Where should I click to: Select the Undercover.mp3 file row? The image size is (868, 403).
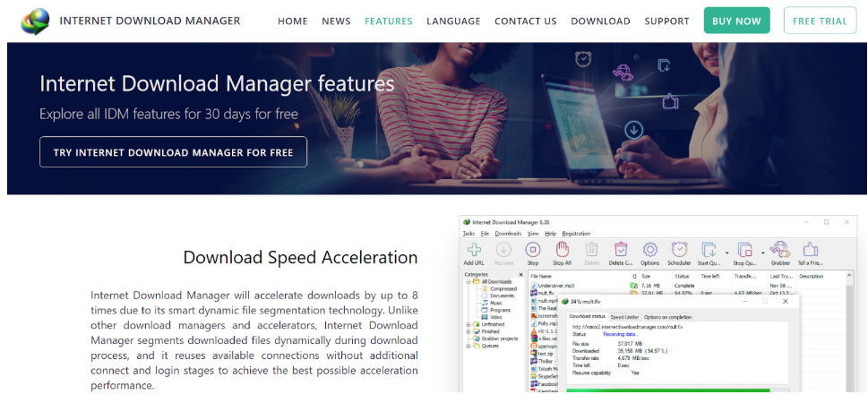(x=687, y=286)
